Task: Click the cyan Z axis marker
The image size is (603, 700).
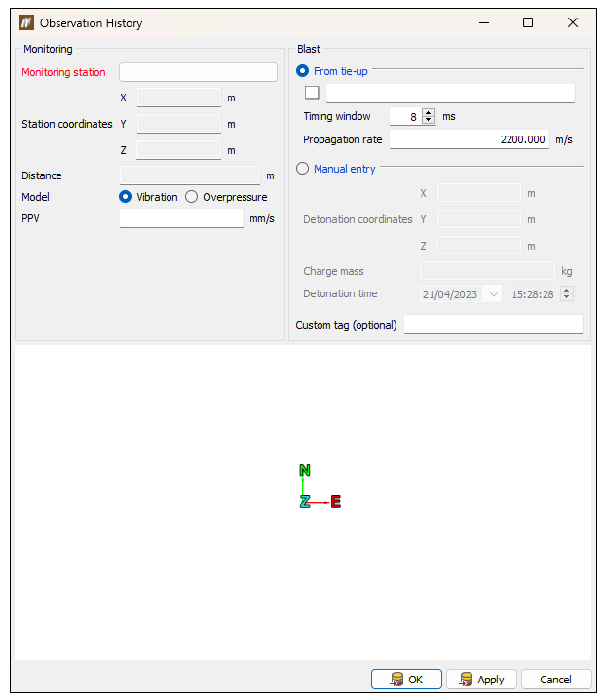Action: tap(305, 502)
